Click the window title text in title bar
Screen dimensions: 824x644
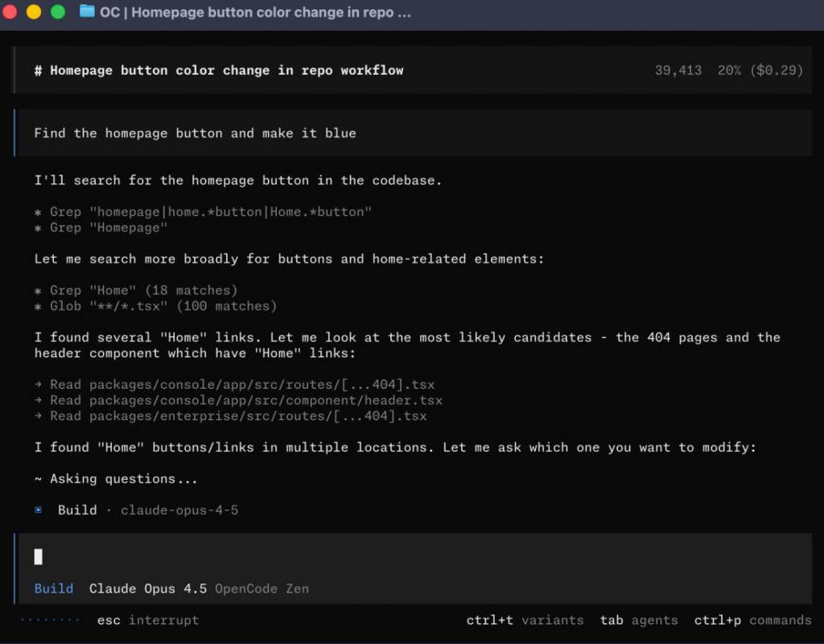pyautogui.click(x=255, y=12)
